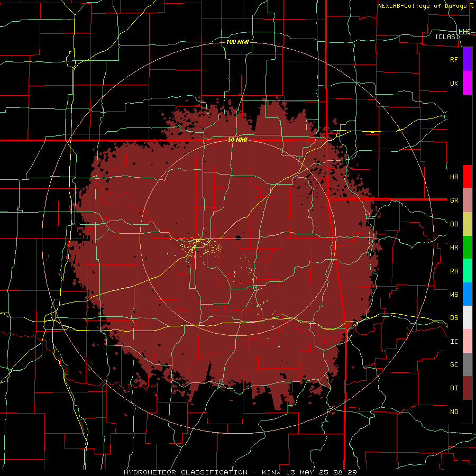This screenshot has height=476, width=476.
Task: Click the 'BD' legend label
Action: (454, 224)
